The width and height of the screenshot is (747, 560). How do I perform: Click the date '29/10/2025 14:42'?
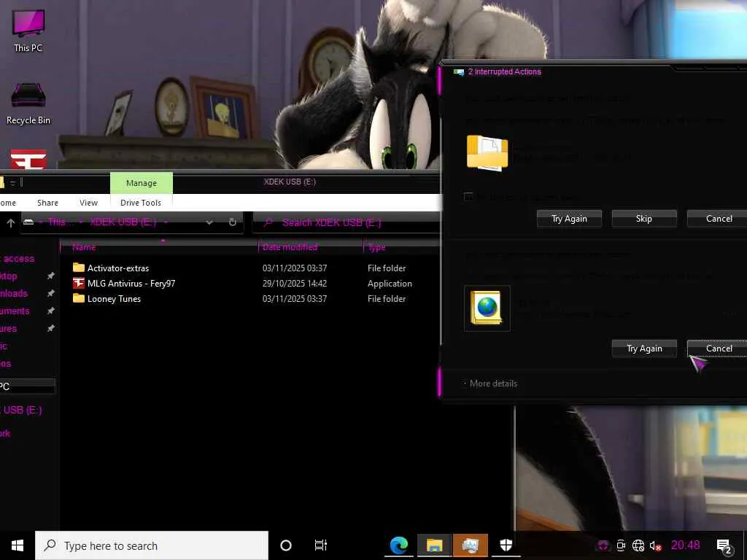pyautogui.click(x=295, y=284)
